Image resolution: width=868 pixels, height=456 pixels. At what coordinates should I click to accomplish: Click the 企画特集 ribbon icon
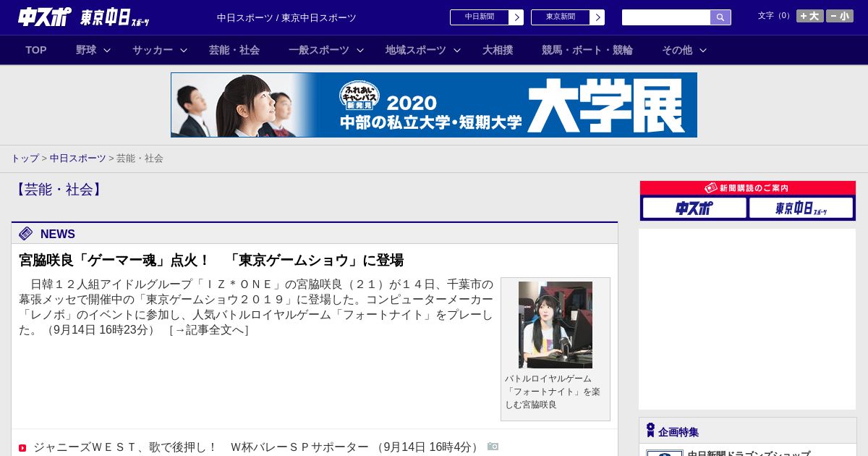pyautogui.click(x=650, y=431)
